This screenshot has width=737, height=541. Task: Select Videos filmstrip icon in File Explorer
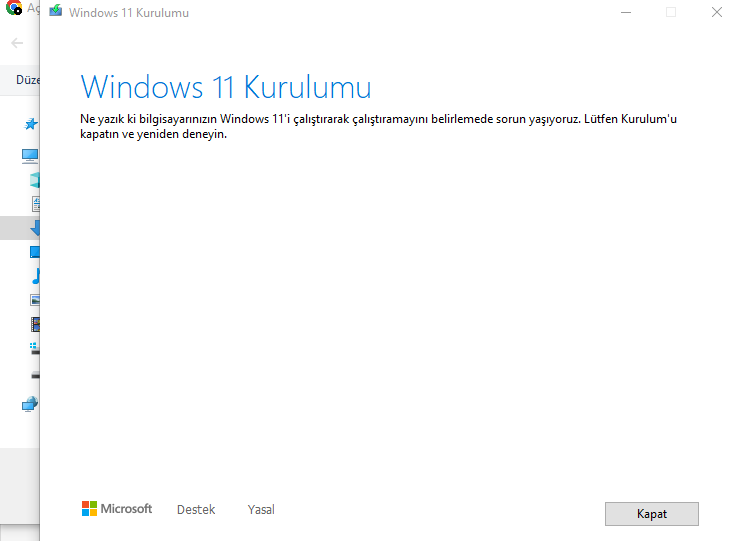(x=35, y=324)
